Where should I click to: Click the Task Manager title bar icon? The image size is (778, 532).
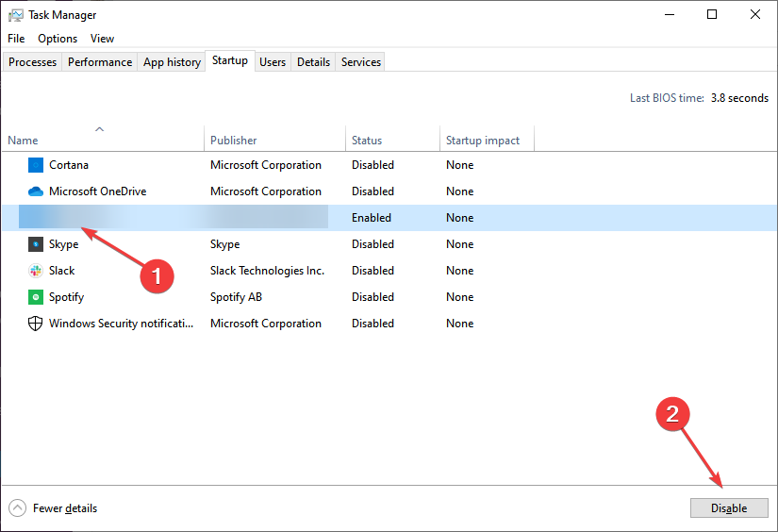coord(15,15)
